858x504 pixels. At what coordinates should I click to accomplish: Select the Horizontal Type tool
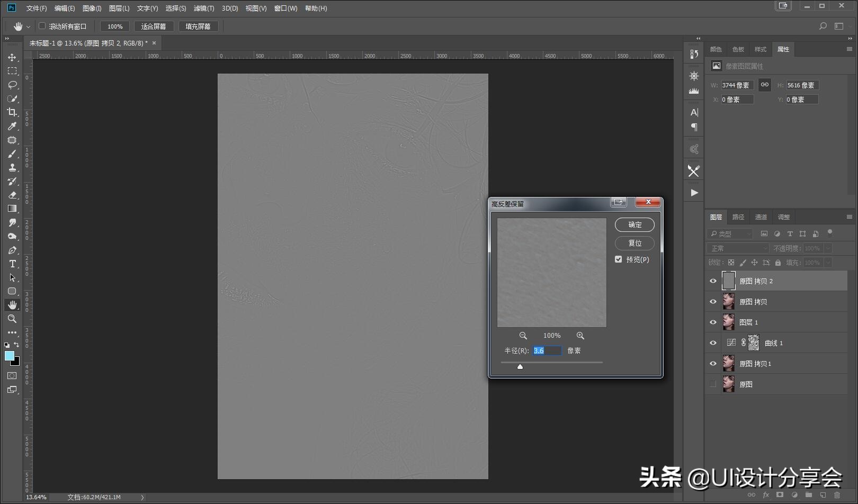[12, 264]
